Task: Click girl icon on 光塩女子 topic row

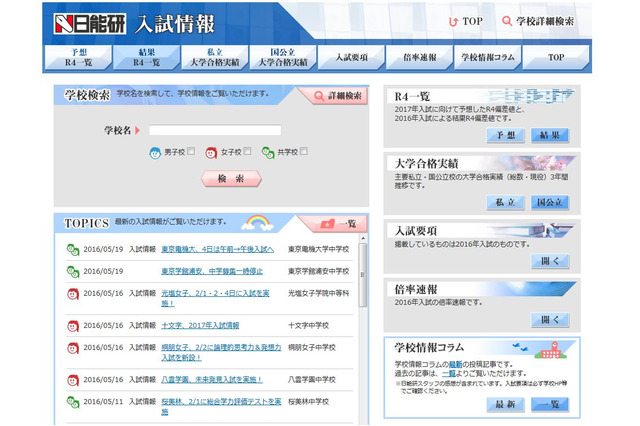Action: pos(73,294)
